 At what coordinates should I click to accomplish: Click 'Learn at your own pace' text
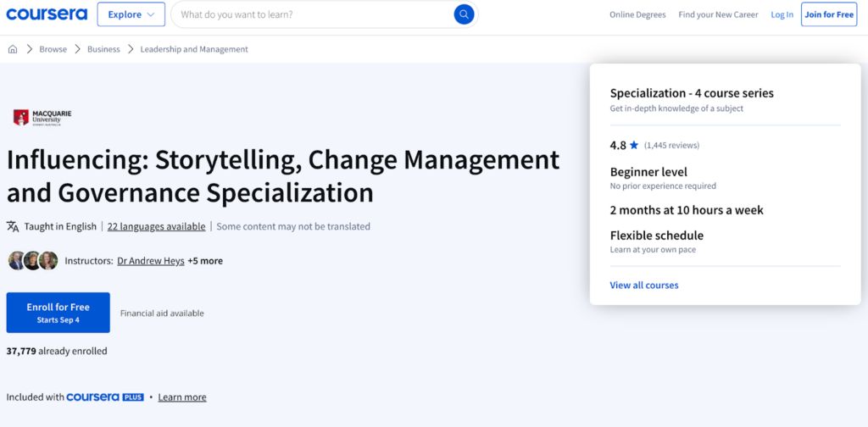click(654, 249)
